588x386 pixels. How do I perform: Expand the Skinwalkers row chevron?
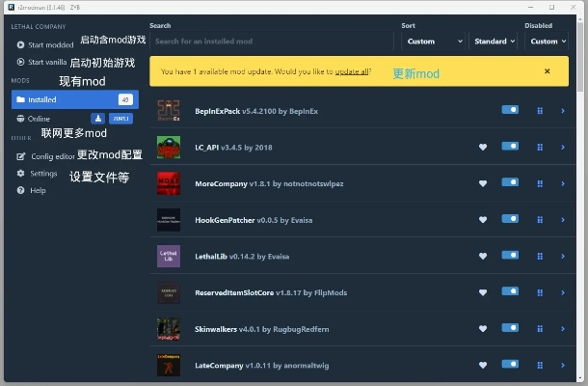(563, 329)
